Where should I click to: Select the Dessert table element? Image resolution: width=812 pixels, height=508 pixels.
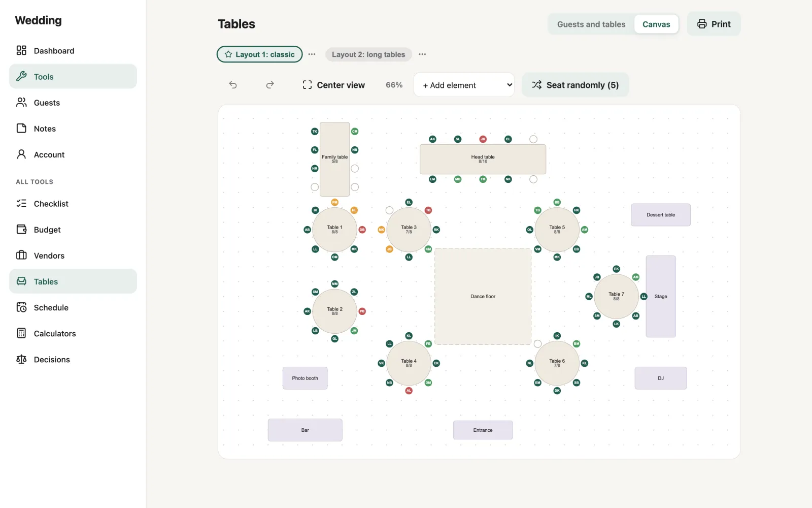pyautogui.click(x=661, y=215)
